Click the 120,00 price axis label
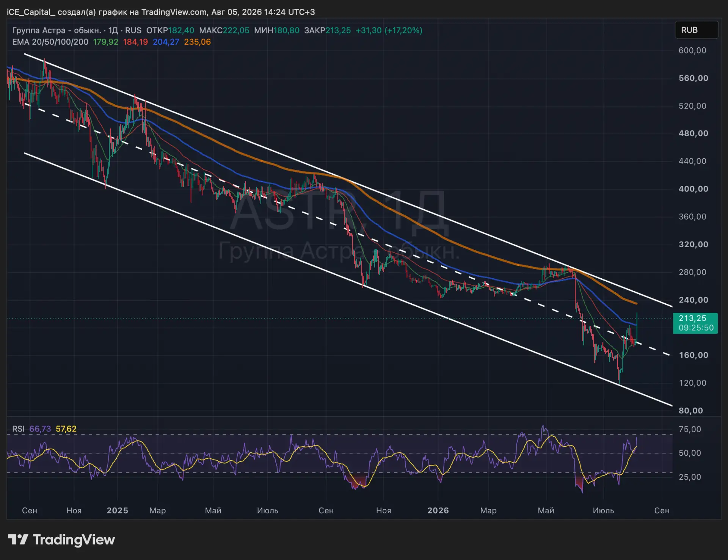This screenshot has height=560, width=728. 692,383
